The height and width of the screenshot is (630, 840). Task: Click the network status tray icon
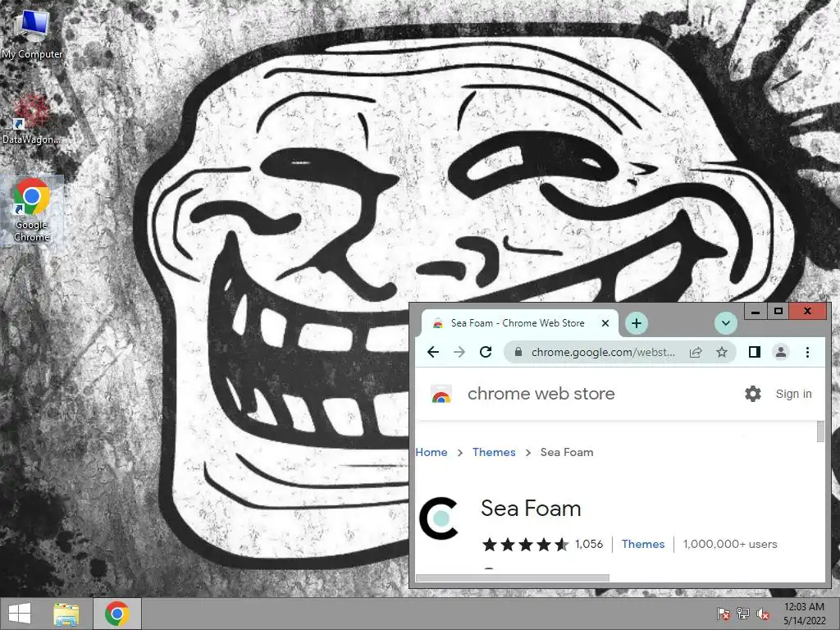pos(743,614)
